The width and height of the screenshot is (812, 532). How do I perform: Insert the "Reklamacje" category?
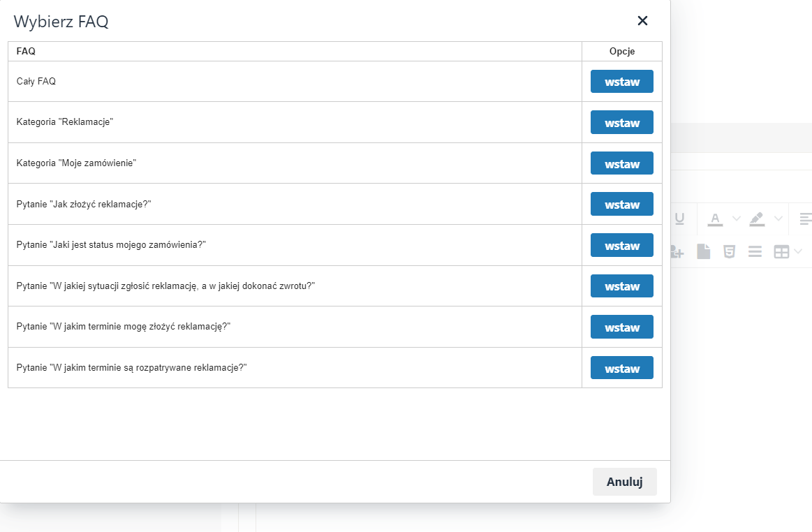(621, 122)
